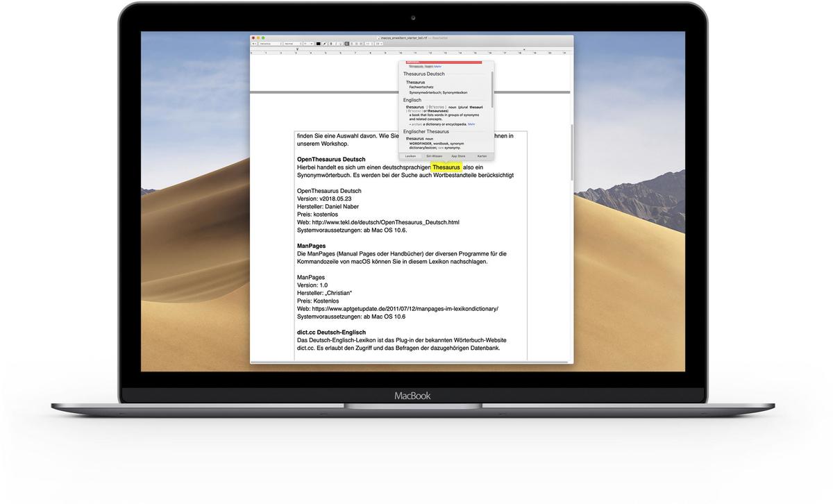Click the Preis: kostenlos line
This screenshot has width=833, height=504.
pyautogui.click(x=318, y=215)
